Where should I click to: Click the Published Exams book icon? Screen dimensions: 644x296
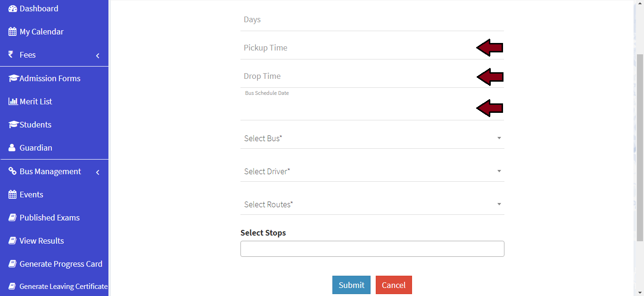(13, 218)
